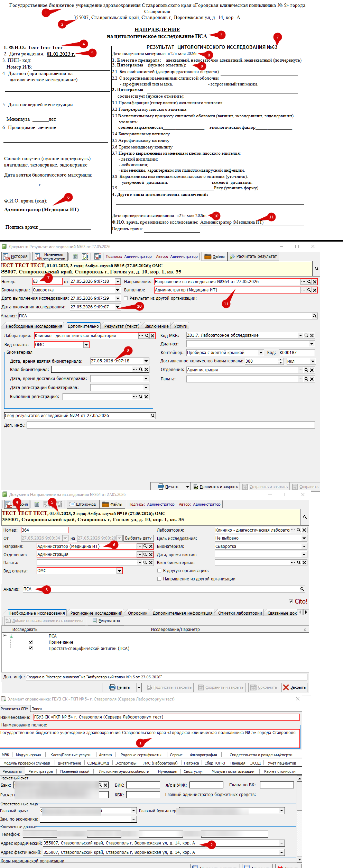Open Регистратура tab in справочник window
This screenshot has height=868, width=343.
click(40, 771)
